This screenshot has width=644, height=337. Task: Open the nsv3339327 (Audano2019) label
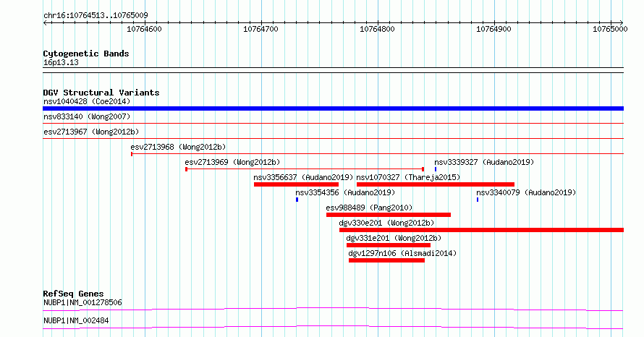[484, 162]
